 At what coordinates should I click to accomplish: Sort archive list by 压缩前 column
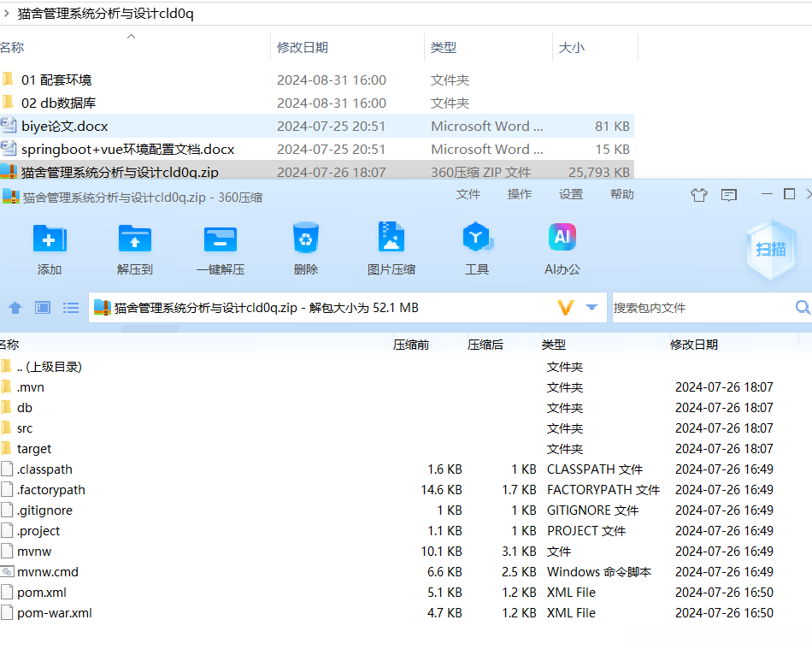[410, 345]
